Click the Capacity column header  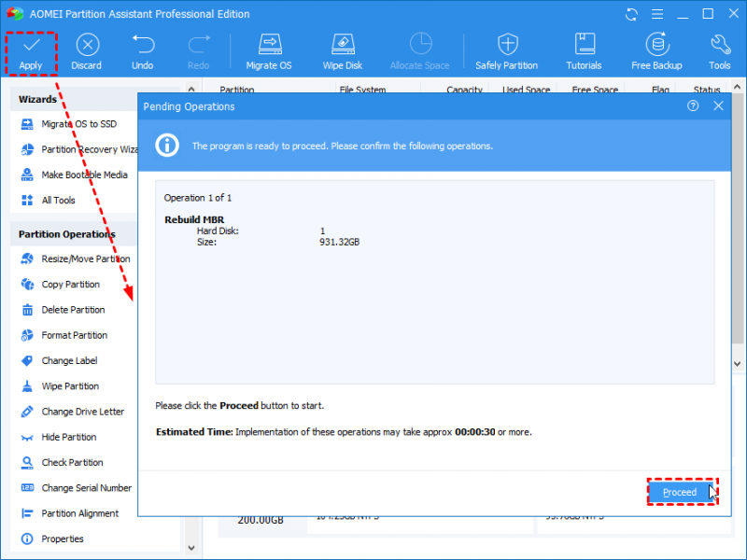pyautogui.click(x=464, y=89)
